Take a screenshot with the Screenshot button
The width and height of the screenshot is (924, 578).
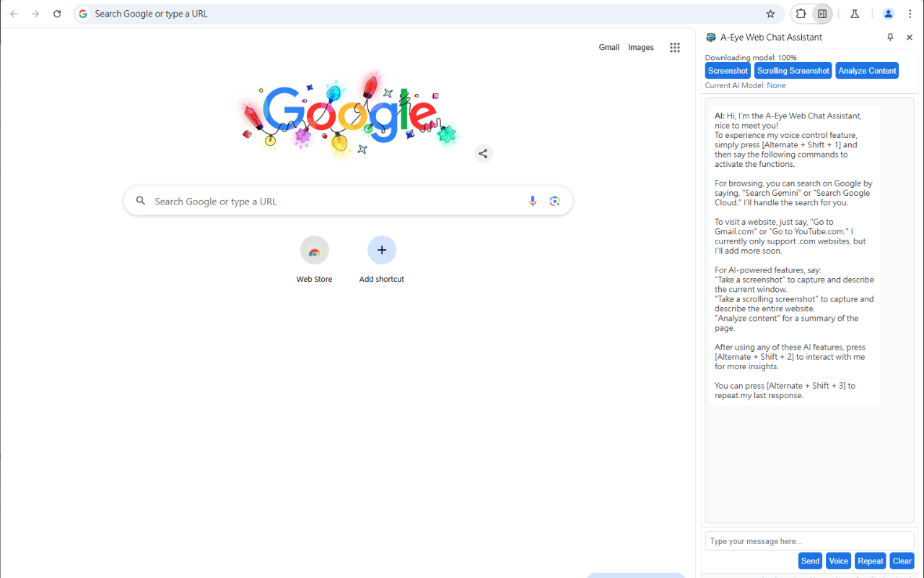pyautogui.click(x=727, y=70)
